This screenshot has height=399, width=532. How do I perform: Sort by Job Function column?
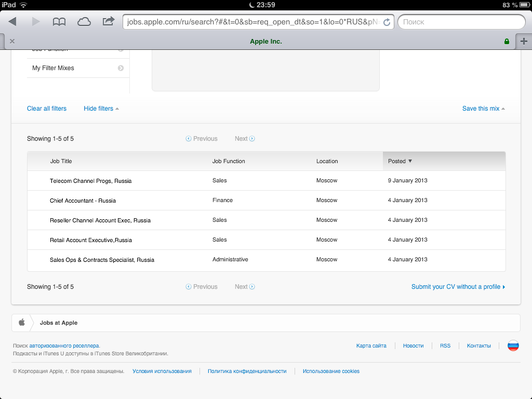229,161
